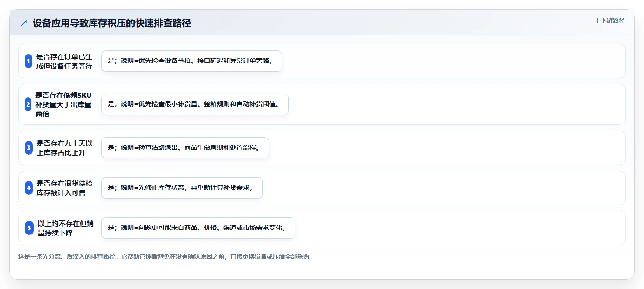Click step number badge 5
The width and height of the screenshot is (644, 289).
coord(28,228)
